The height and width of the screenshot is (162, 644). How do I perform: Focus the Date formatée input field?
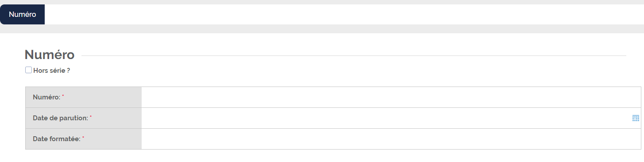click(x=391, y=139)
